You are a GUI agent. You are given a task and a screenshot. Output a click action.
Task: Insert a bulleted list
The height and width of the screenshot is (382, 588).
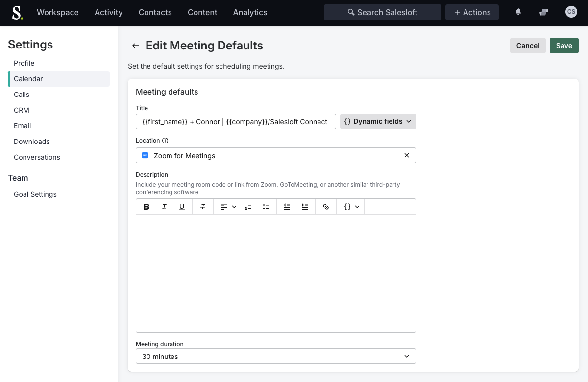tap(266, 207)
